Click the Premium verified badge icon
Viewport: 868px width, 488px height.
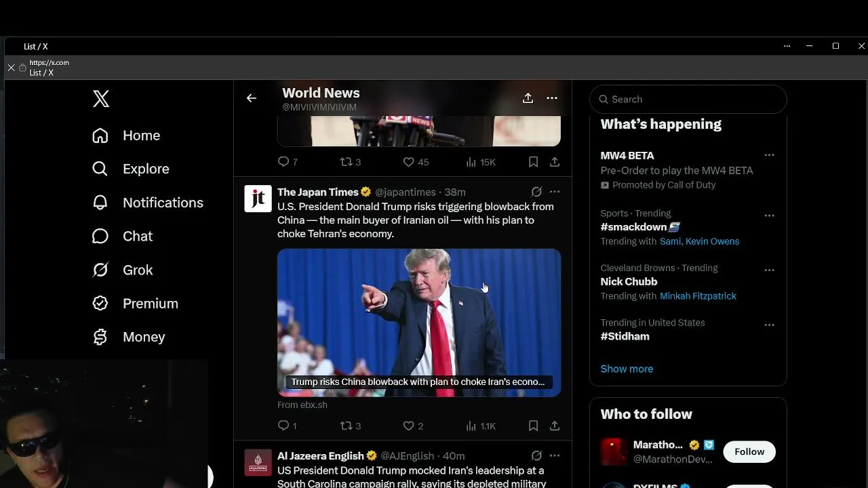pyautogui.click(x=100, y=304)
